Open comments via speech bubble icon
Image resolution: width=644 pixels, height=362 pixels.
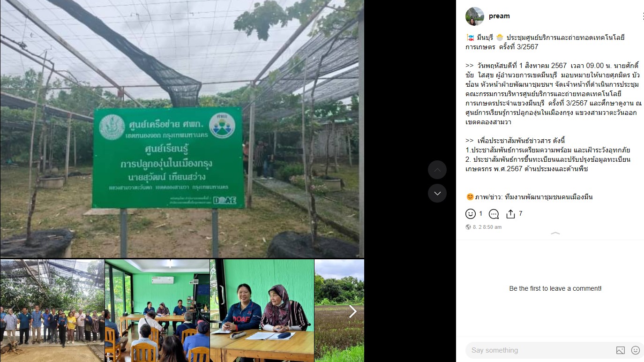pyautogui.click(x=494, y=214)
